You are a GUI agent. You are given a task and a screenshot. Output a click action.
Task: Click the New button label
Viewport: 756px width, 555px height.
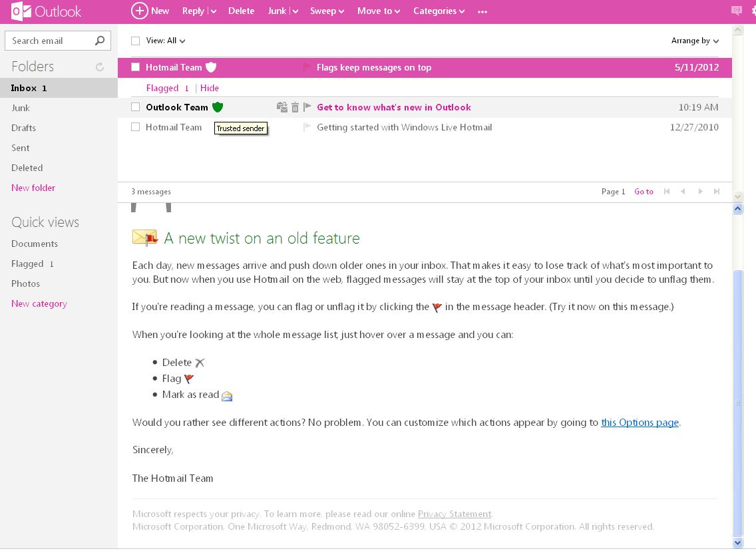(160, 11)
